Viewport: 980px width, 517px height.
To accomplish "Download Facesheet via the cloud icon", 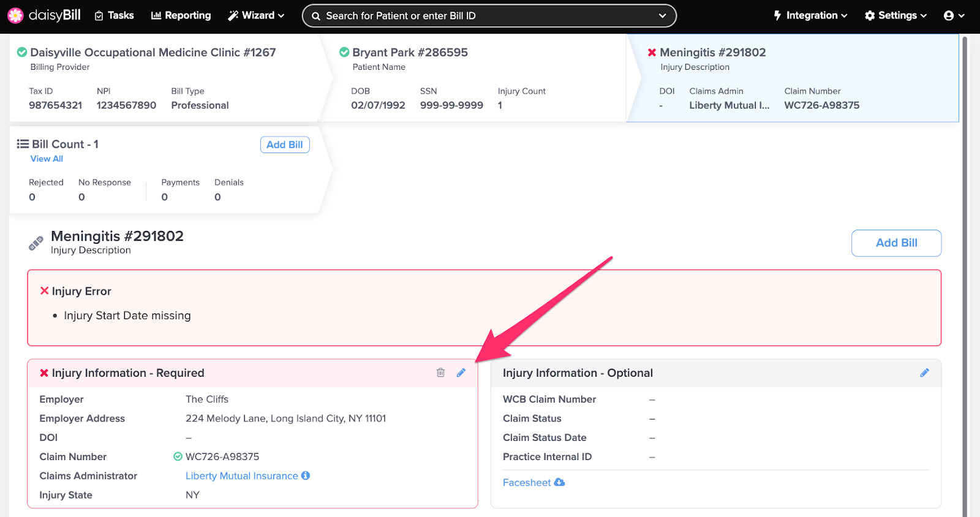I will click(559, 482).
